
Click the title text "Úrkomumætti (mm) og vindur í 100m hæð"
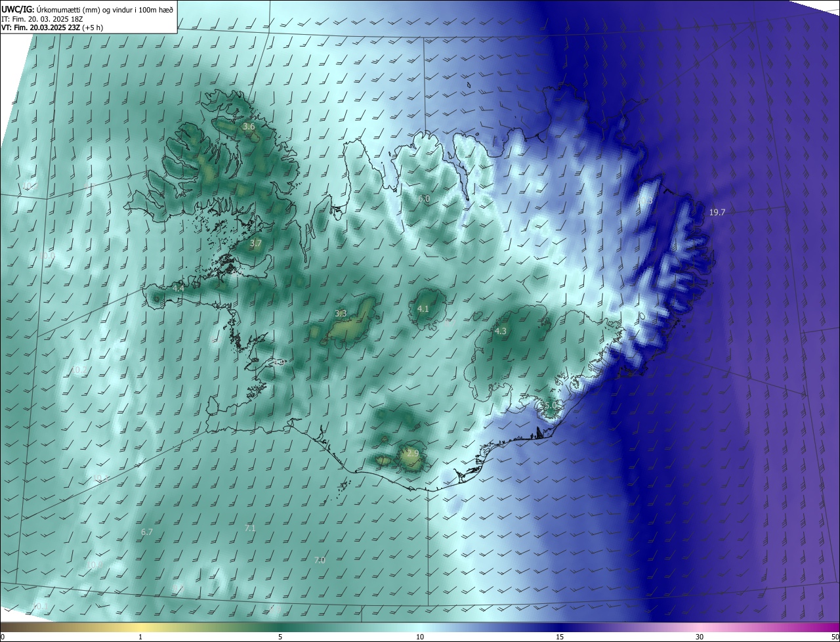(x=104, y=9)
